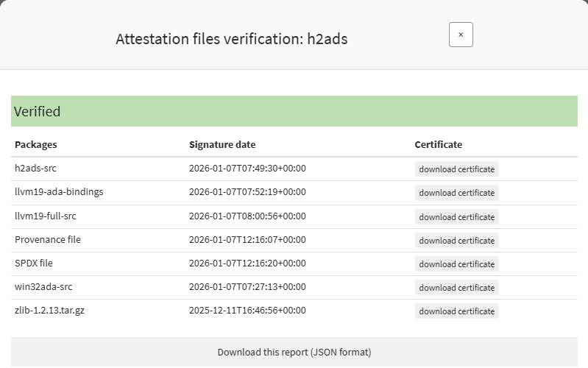
Task: Click the Packages column header
Action: [36, 145]
